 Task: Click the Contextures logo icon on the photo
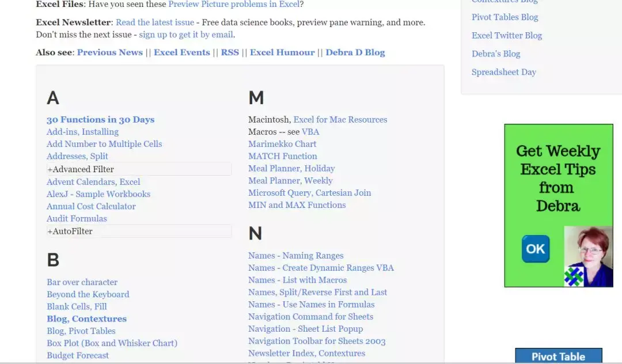point(574,276)
